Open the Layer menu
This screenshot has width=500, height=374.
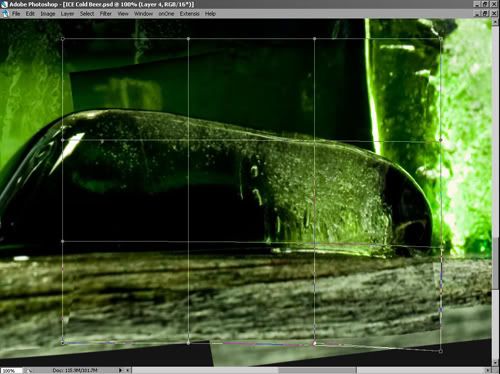coord(67,14)
